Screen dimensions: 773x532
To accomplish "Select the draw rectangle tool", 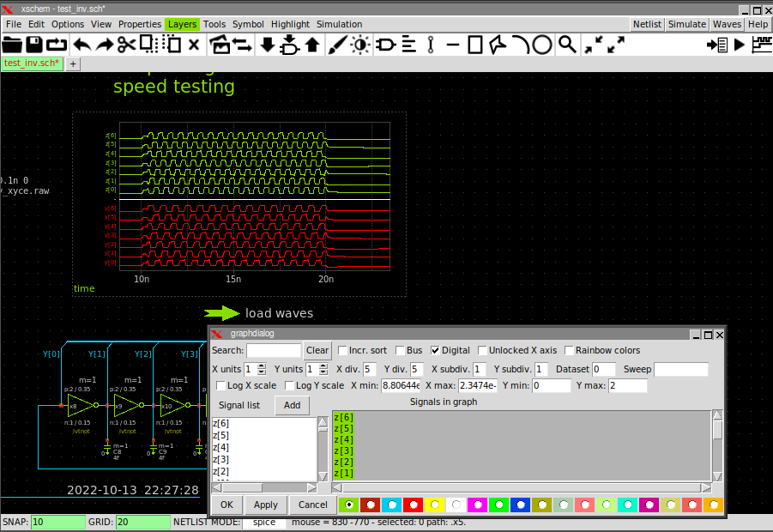I will (474, 45).
